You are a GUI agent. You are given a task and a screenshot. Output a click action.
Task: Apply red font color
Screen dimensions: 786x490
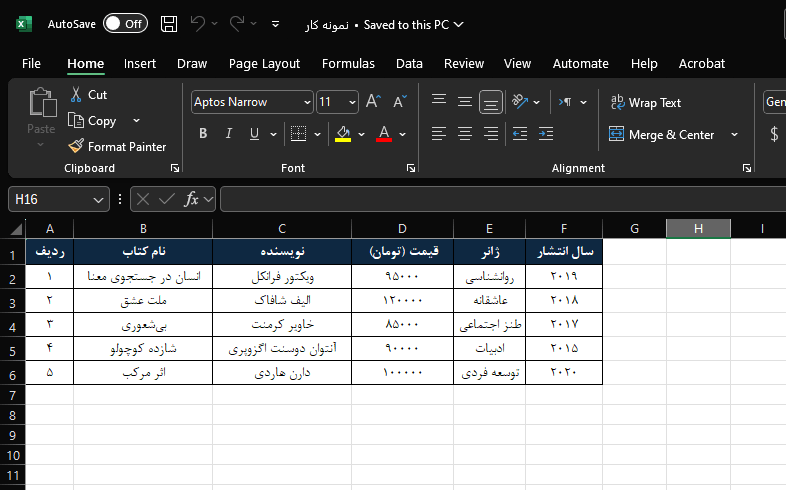point(384,134)
